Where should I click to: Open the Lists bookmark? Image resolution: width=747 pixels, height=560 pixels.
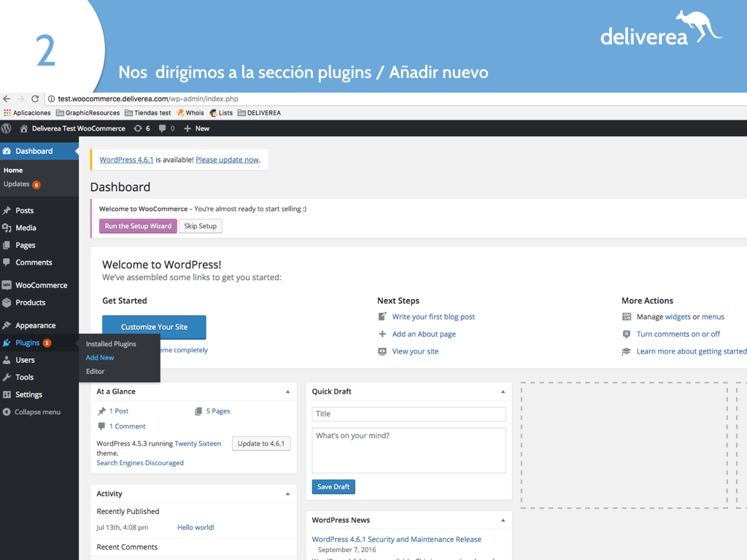[x=221, y=113]
